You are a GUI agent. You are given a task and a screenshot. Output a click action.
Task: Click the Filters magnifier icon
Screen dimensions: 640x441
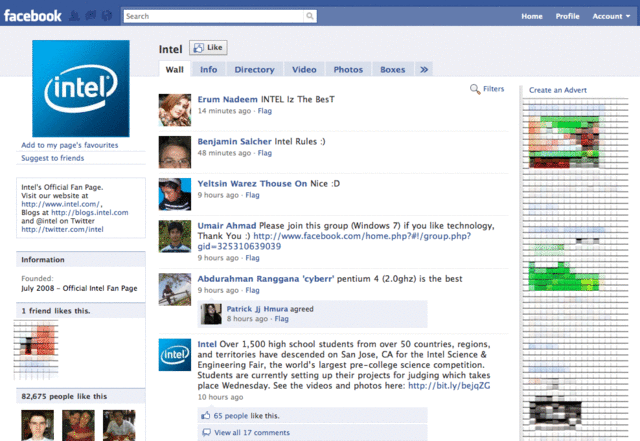point(475,89)
